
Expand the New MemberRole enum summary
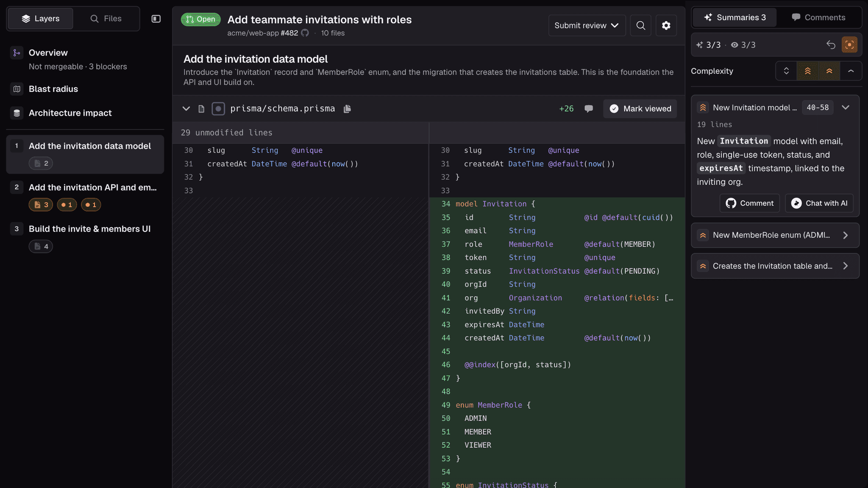[x=845, y=235]
